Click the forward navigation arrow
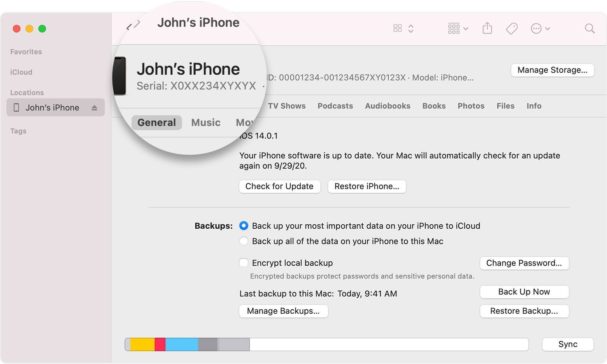 (137, 24)
